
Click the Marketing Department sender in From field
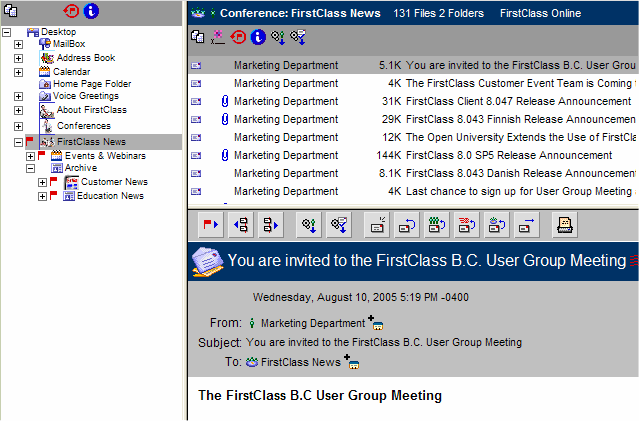coord(312,323)
